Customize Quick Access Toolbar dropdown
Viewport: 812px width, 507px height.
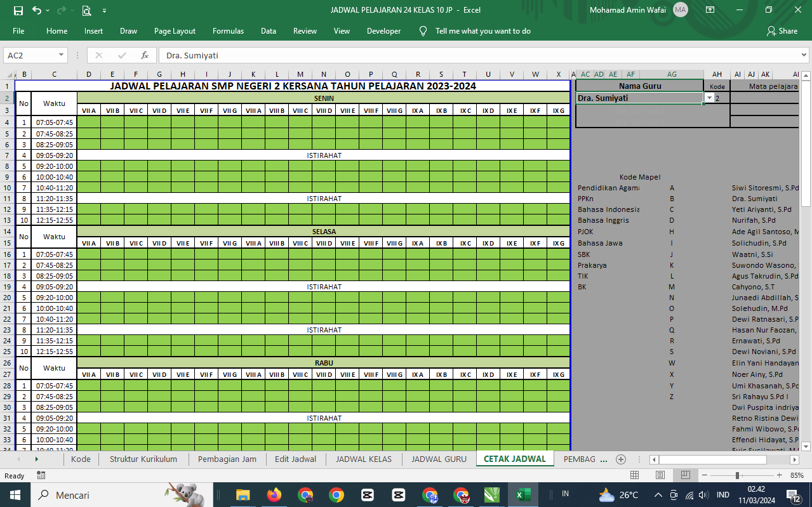[x=104, y=10]
